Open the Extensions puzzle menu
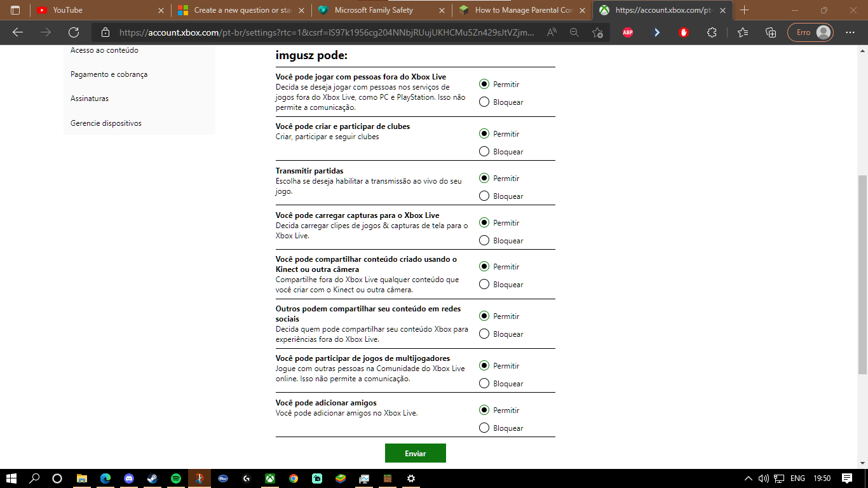This screenshot has width=868, height=488. [x=712, y=32]
